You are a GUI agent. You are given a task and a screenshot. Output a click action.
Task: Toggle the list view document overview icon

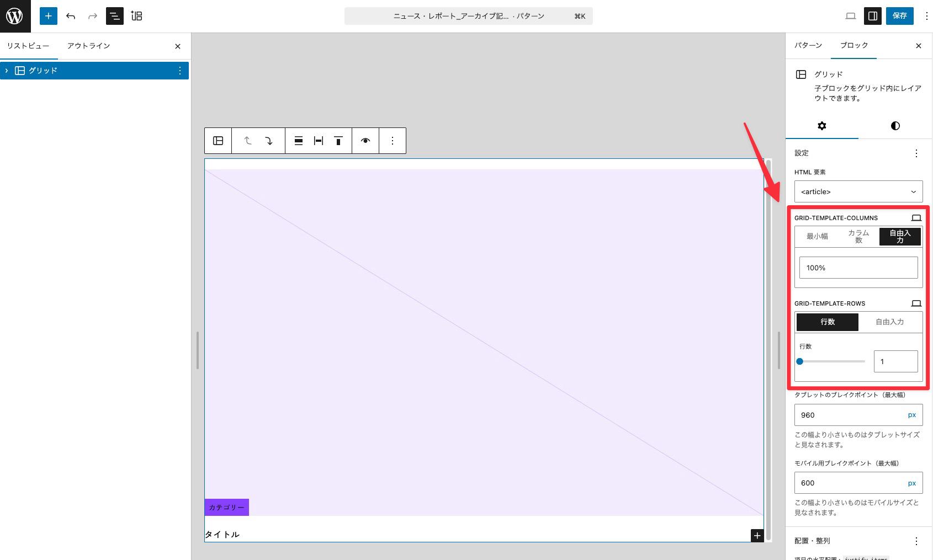click(x=114, y=16)
